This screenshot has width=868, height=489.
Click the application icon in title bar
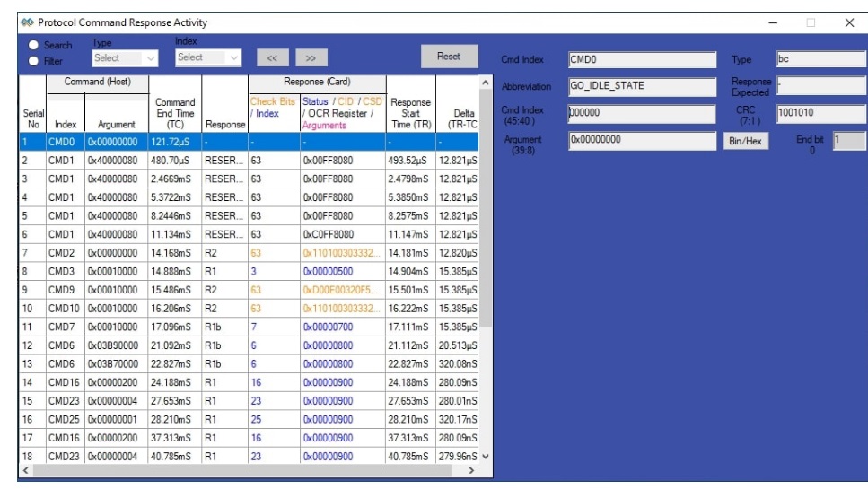click(27, 22)
